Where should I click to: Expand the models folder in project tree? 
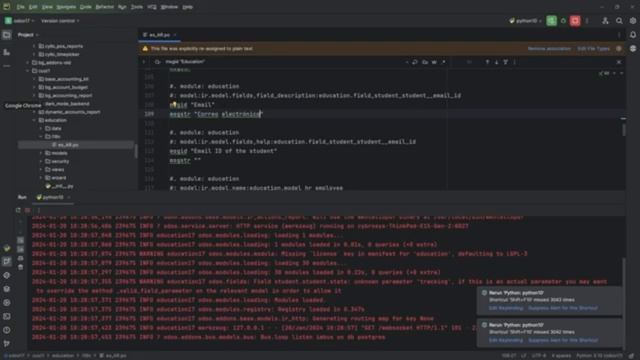[x=41, y=153]
